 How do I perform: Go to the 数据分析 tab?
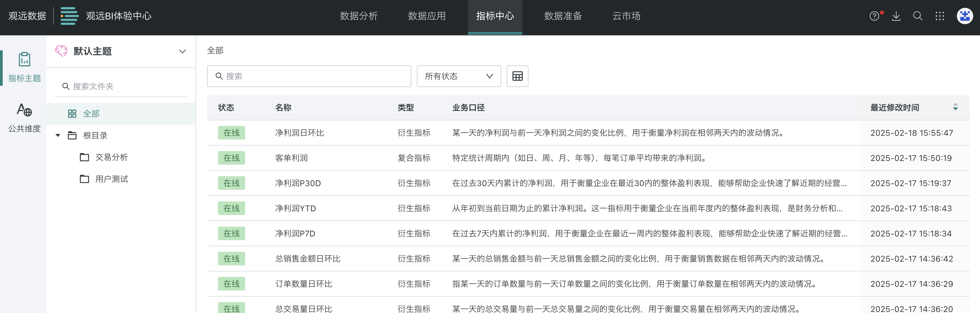[359, 16]
